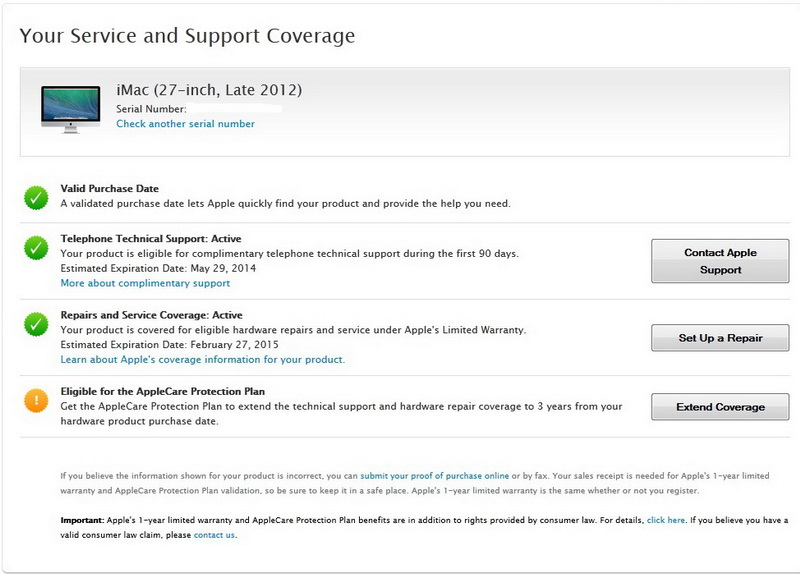The height and width of the screenshot is (574, 800).
Task: Click the 'contact us' link at bottom
Action: (x=215, y=535)
